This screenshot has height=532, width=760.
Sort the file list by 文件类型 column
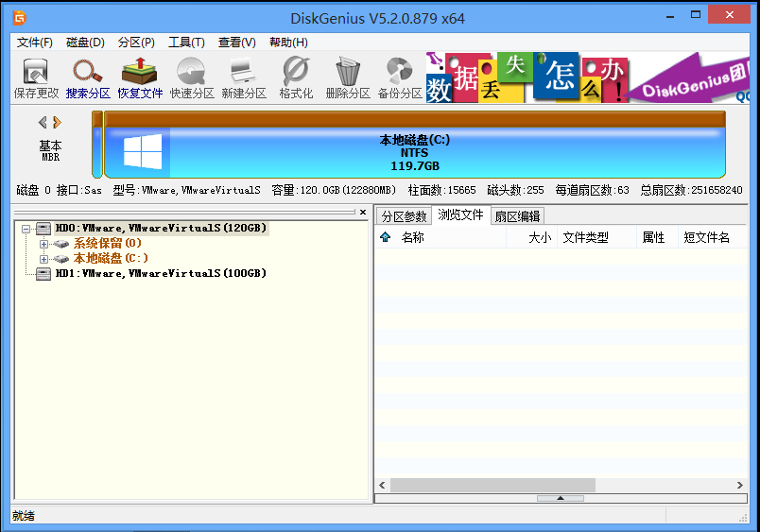(x=596, y=237)
